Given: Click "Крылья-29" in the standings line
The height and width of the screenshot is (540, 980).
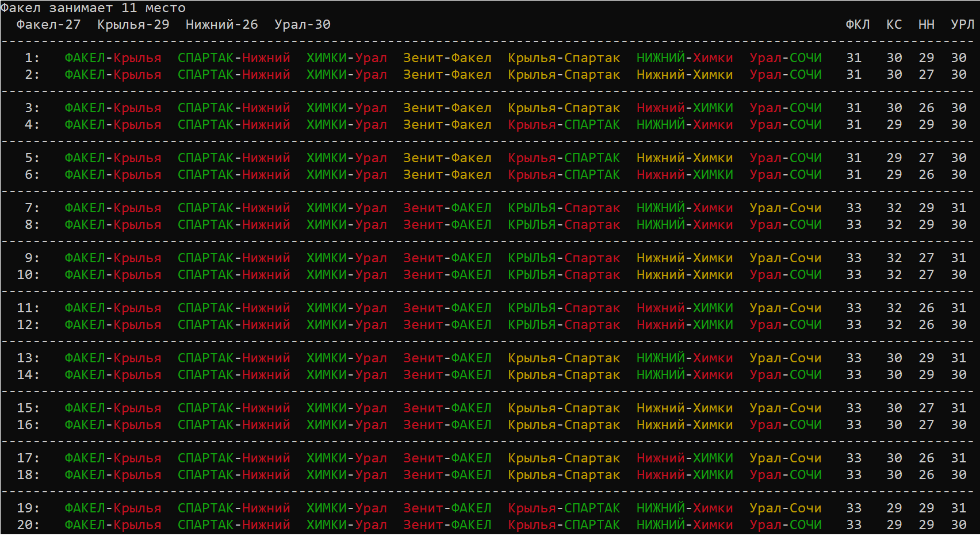Looking at the screenshot, I should (133, 25).
